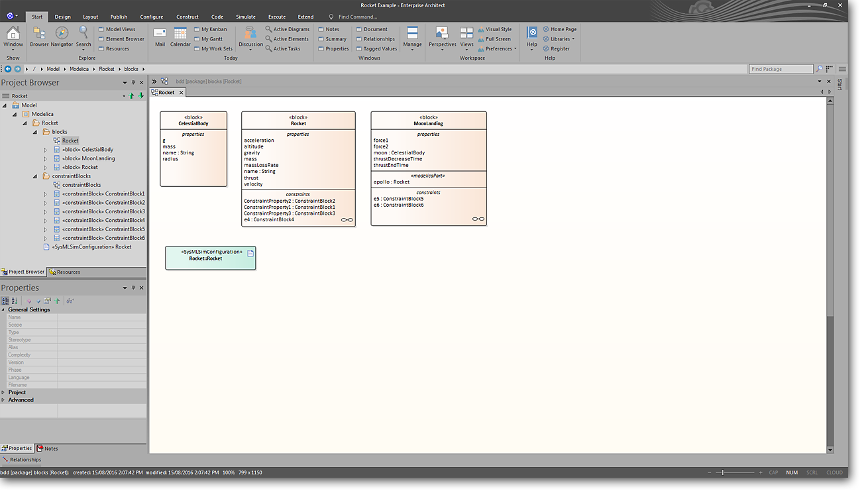The height and width of the screenshot is (497, 868).
Task: Click in the Find Package search field
Action: 781,69
